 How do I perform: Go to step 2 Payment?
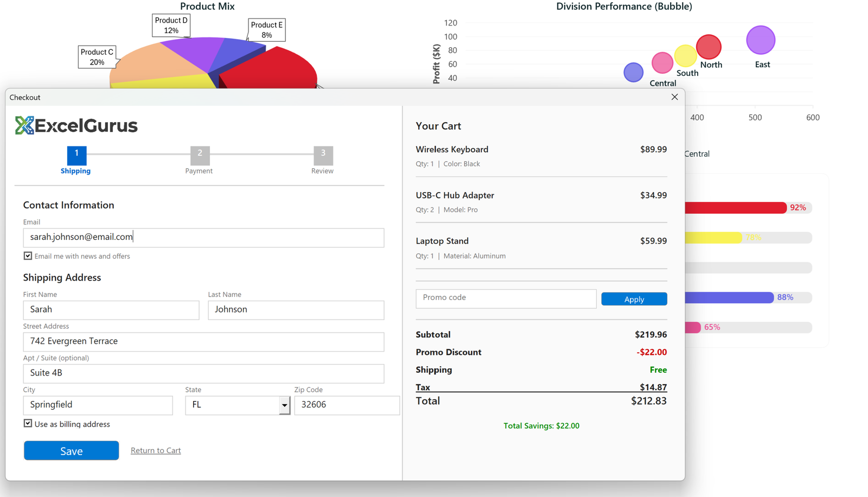tap(200, 155)
